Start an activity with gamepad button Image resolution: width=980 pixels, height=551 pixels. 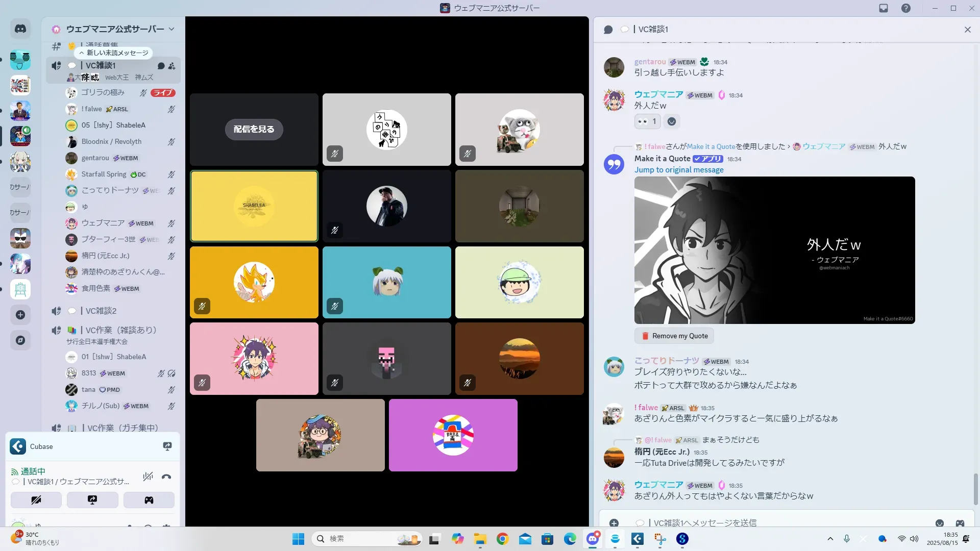coord(149,500)
